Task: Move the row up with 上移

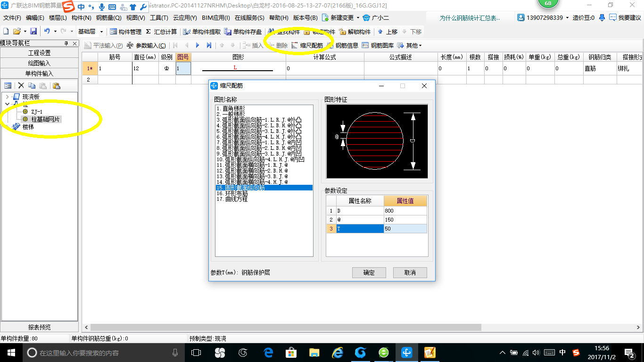Action: tap(388, 32)
